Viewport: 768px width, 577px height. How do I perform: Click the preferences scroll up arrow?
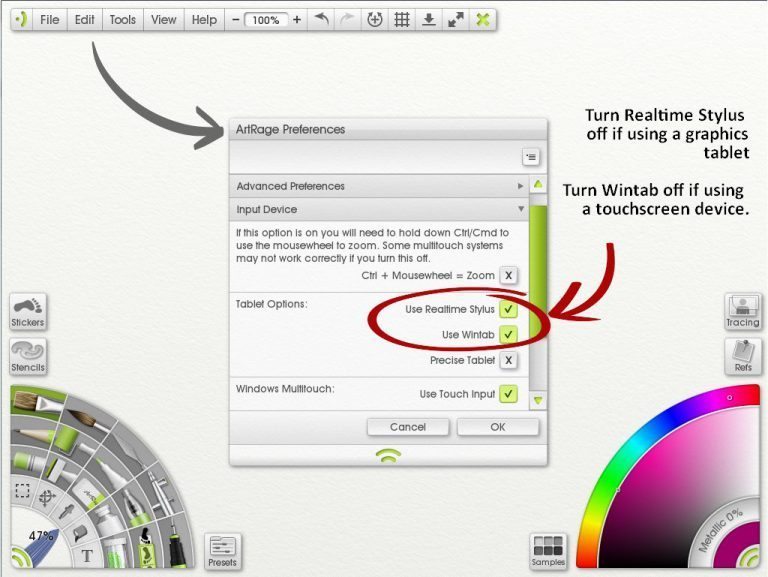coord(538,185)
